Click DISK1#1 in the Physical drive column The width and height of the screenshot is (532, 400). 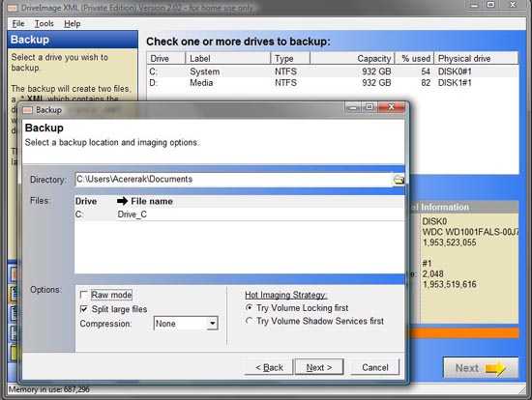click(455, 83)
